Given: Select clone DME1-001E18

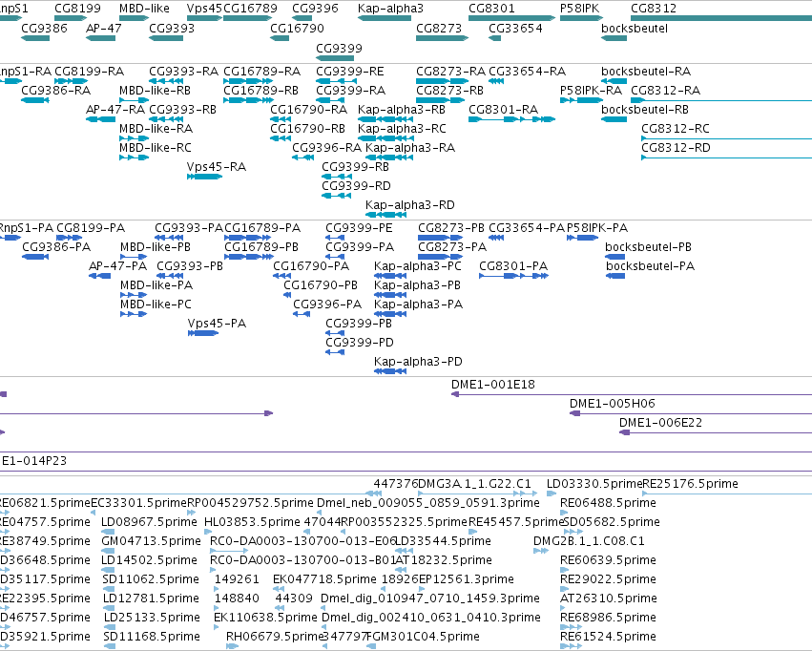Looking at the screenshot, I should [x=493, y=385].
